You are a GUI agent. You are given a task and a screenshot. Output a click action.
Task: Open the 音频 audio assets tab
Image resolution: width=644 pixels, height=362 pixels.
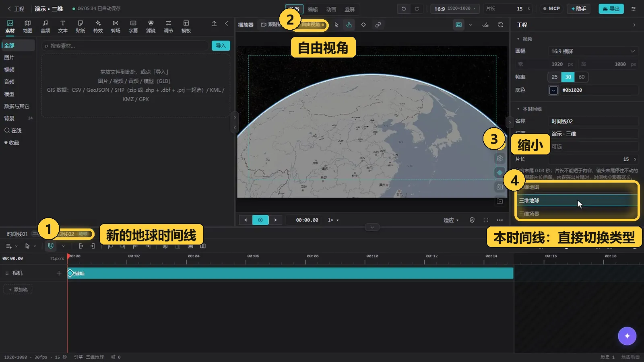coord(45,27)
